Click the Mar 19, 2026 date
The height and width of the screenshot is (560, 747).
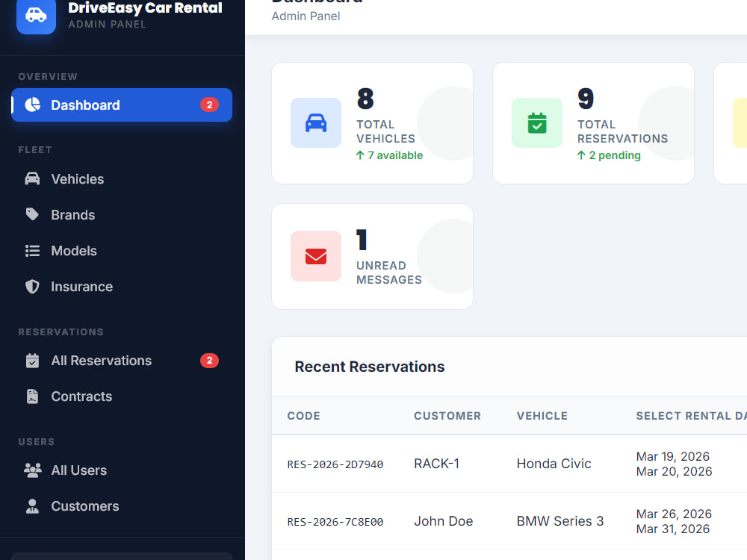673,456
